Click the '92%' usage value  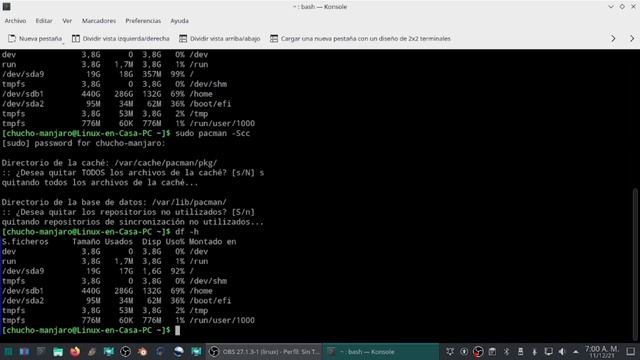coord(178,271)
